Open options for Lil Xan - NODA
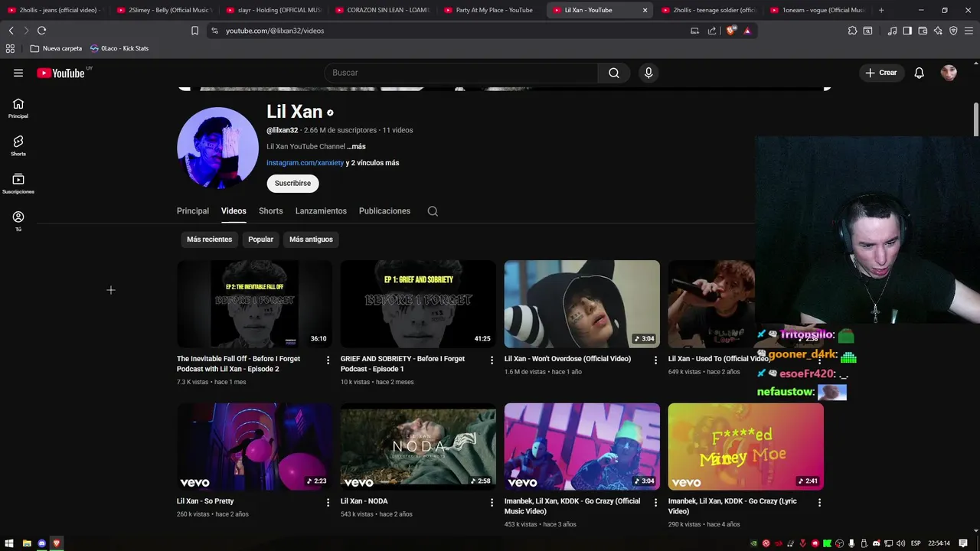Viewport: 980px width, 551px height. coord(492,502)
